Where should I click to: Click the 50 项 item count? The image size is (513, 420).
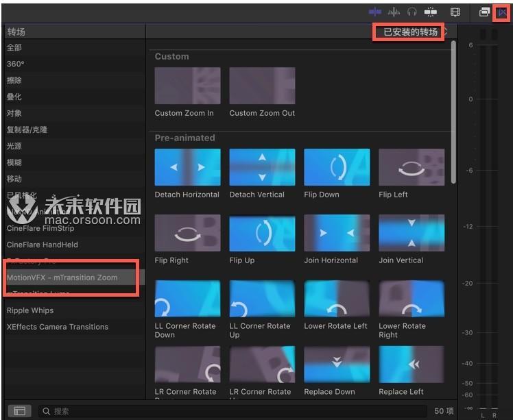tap(444, 411)
